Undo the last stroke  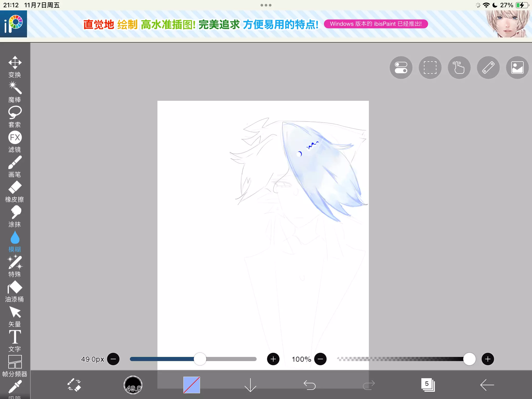click(309, 385)
